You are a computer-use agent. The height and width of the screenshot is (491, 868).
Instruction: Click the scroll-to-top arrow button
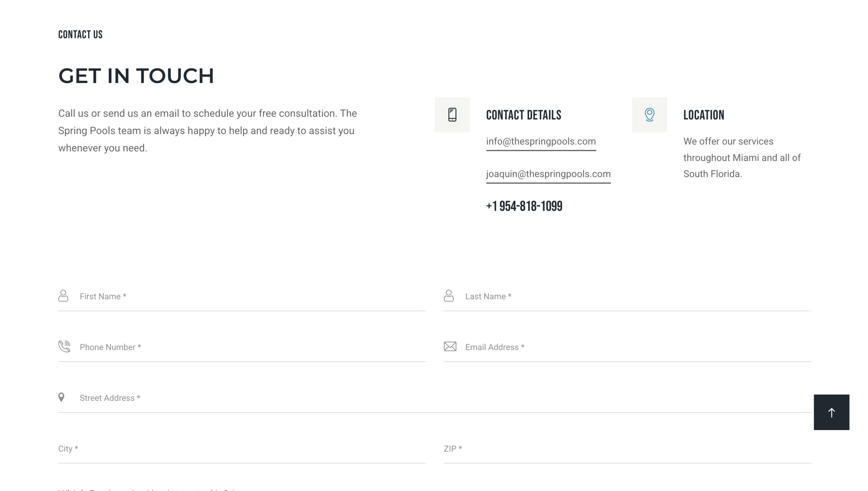(831, 412)
